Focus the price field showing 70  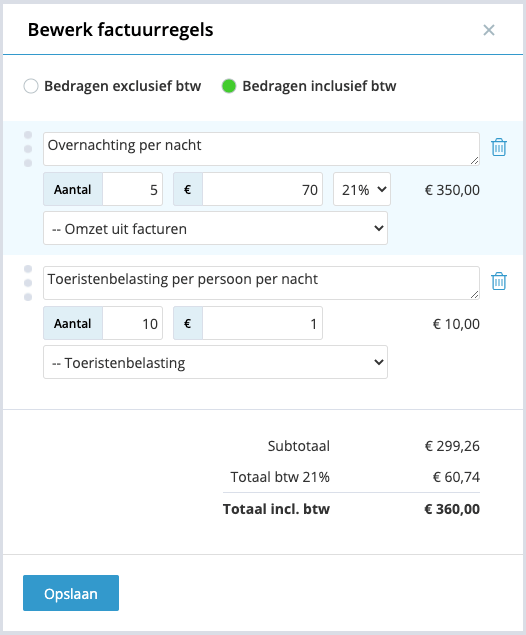point(262,189)
